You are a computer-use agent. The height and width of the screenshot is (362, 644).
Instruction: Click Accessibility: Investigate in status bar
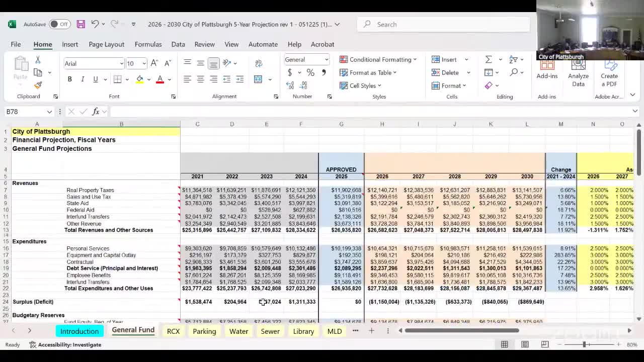[x=65, y=344]
